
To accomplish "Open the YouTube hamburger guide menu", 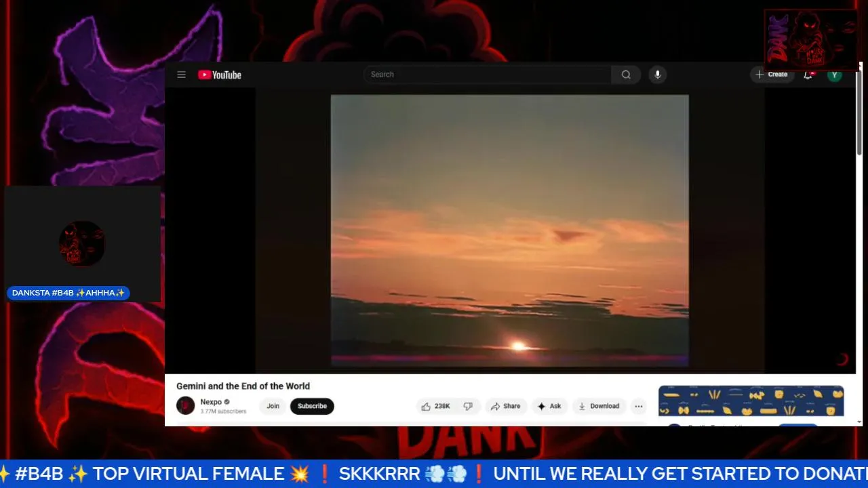I will [x=181, y=75].
